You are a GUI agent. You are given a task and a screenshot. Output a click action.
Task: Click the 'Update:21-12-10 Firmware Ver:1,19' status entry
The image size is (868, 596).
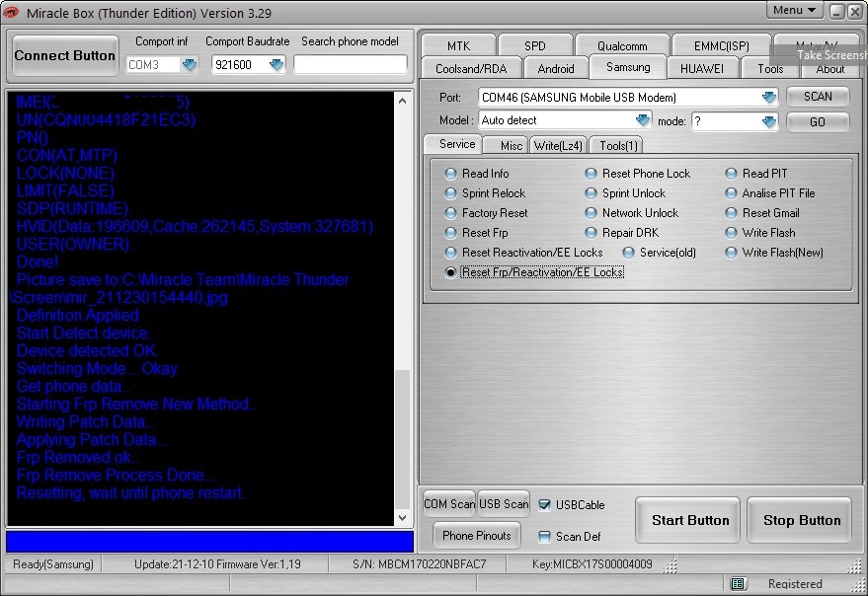217,564
